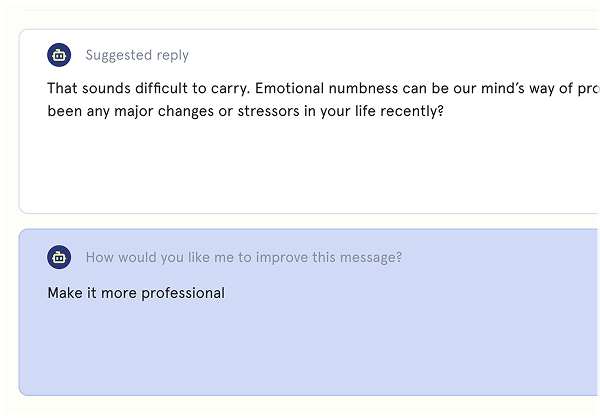The width and height of the screenshot is (600, 418).
Task: Click the word 'That' starting the suggested reply
Action: click(x=62, y=88)
